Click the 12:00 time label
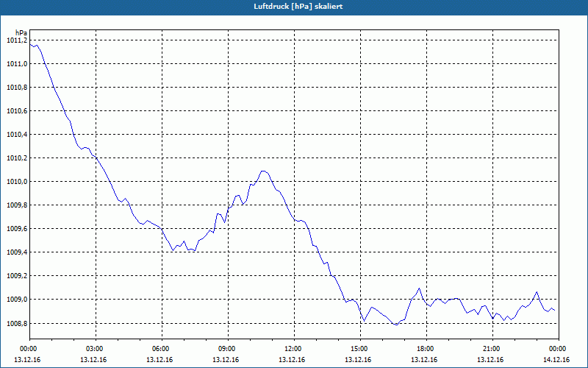Image resolution: width=588 pixels, height=368 pixels. point(294,349)
